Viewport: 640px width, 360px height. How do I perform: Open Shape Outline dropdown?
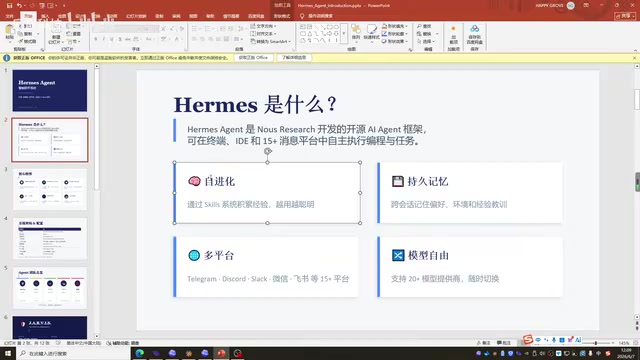(x=395, y=33)
